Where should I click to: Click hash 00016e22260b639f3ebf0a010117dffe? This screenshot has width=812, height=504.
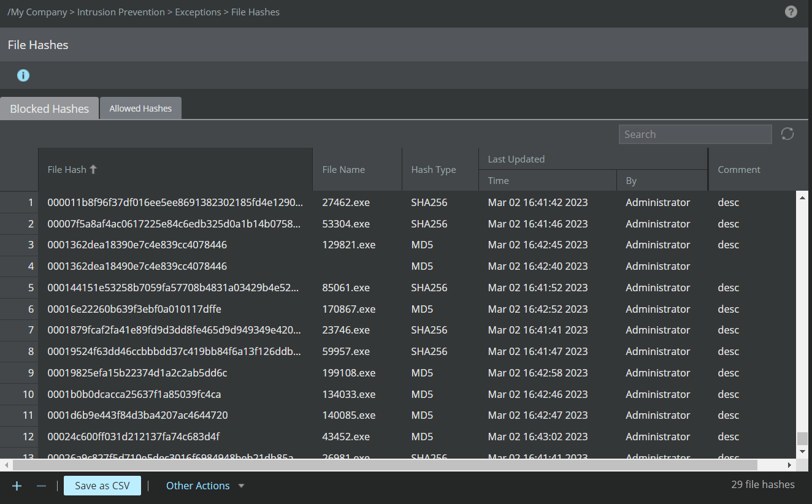[x=134, y=309]
